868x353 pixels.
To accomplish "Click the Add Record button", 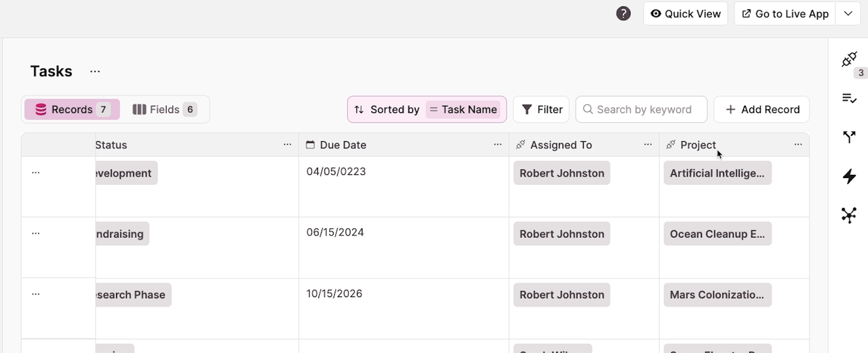I will coord(762,110).
